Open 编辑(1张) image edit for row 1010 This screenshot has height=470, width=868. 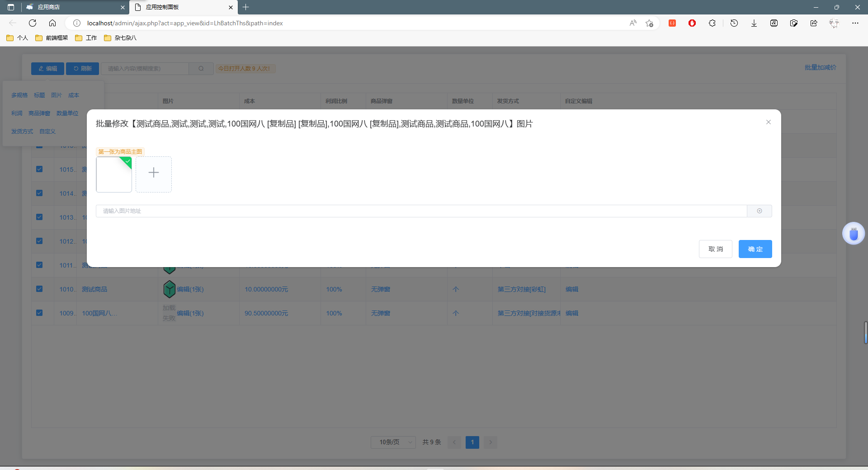[x=190, y=289]
